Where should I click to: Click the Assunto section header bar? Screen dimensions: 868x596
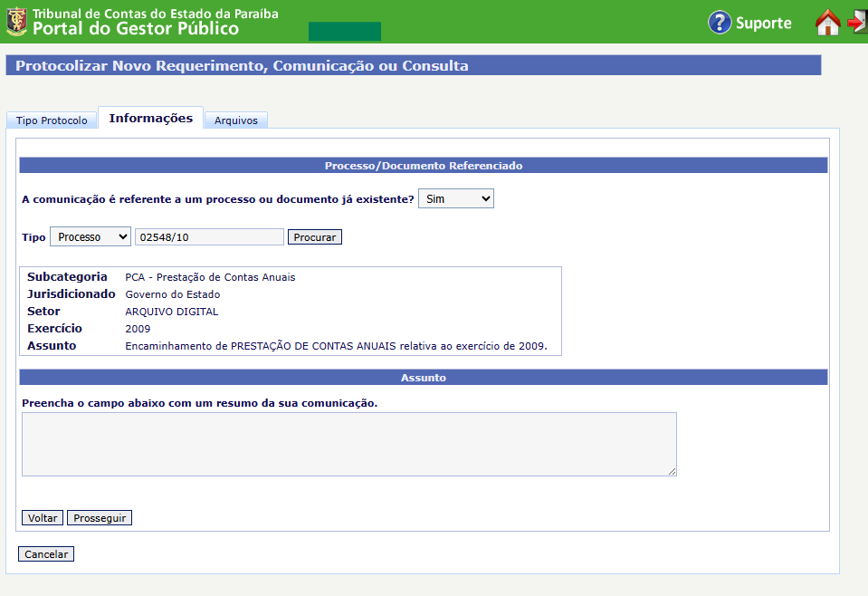pyautogui.click(x=424, y=377)
